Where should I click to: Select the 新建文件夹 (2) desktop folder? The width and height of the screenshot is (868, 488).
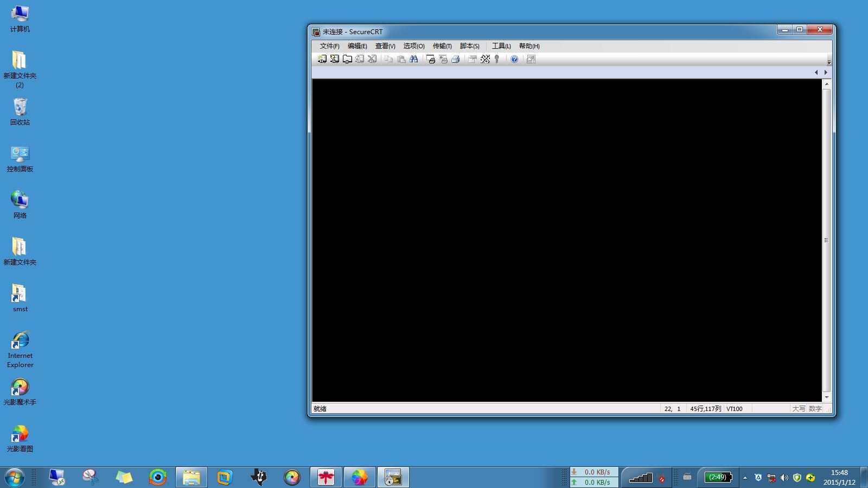[x=20, y=69]
